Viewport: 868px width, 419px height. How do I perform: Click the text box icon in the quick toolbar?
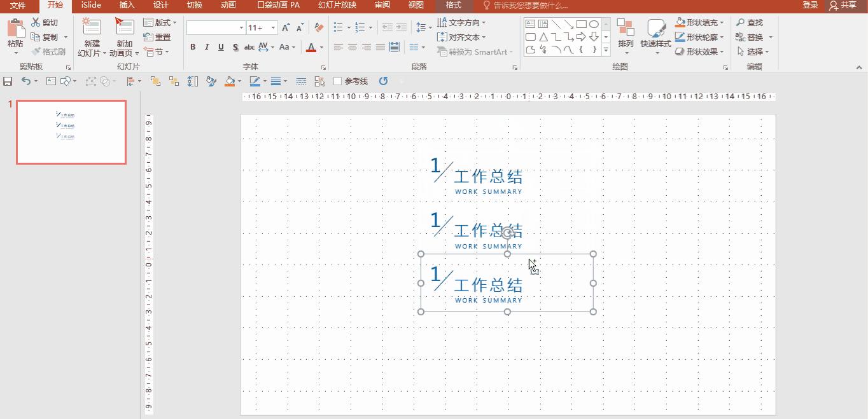[x=51, y=81]
